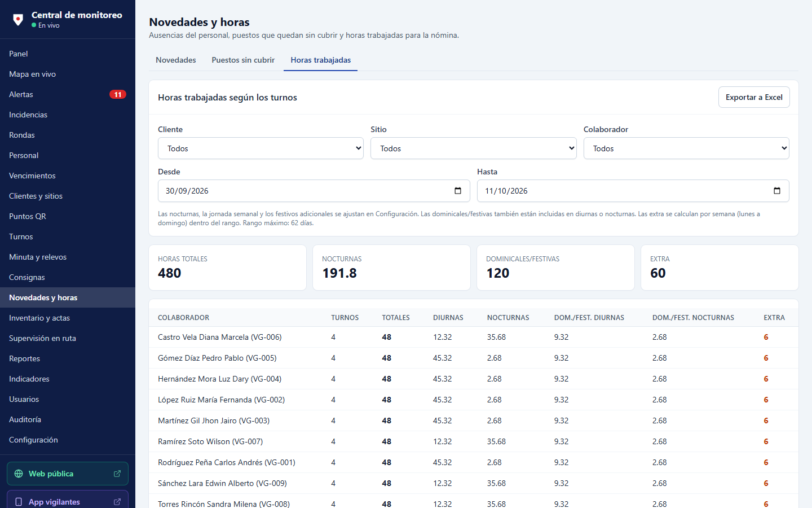
Task: Open Panel in the sidebar
Action: [68, 54]
